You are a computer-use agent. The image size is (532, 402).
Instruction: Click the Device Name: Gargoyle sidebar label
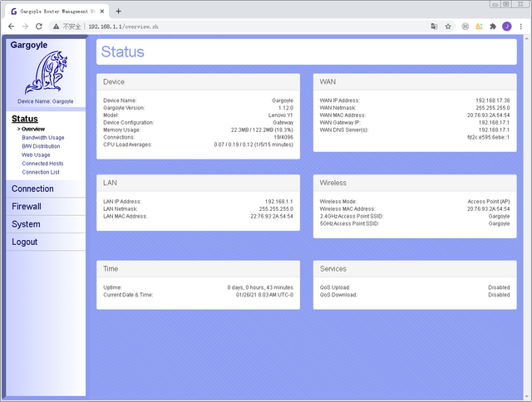46,101
